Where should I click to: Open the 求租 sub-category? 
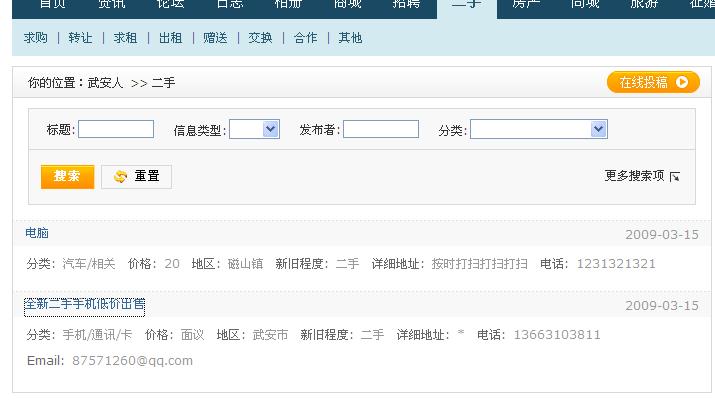pos(125,38)
